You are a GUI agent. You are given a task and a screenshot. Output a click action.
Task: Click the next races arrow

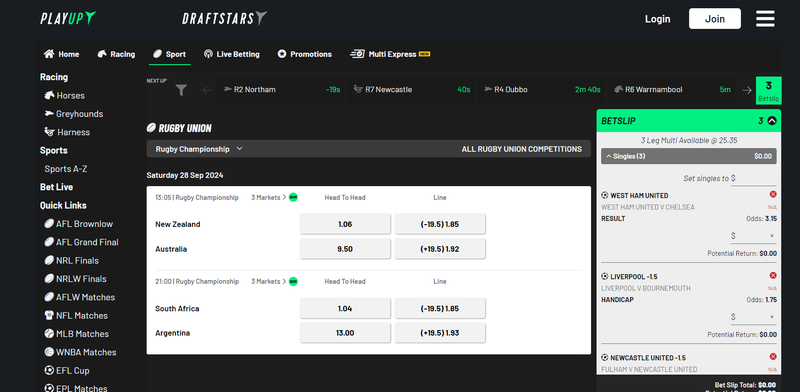click(x=747, y=90)
